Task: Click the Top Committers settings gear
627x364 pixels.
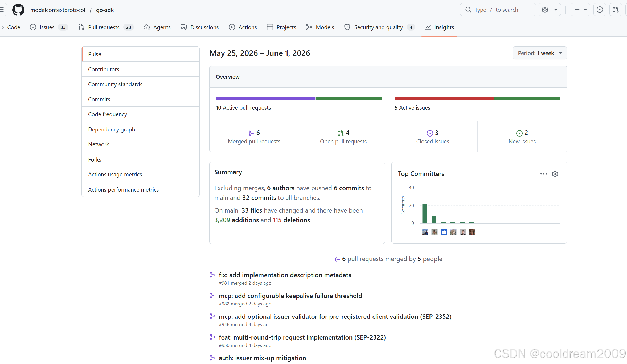Action: click(x=555, y=174)
